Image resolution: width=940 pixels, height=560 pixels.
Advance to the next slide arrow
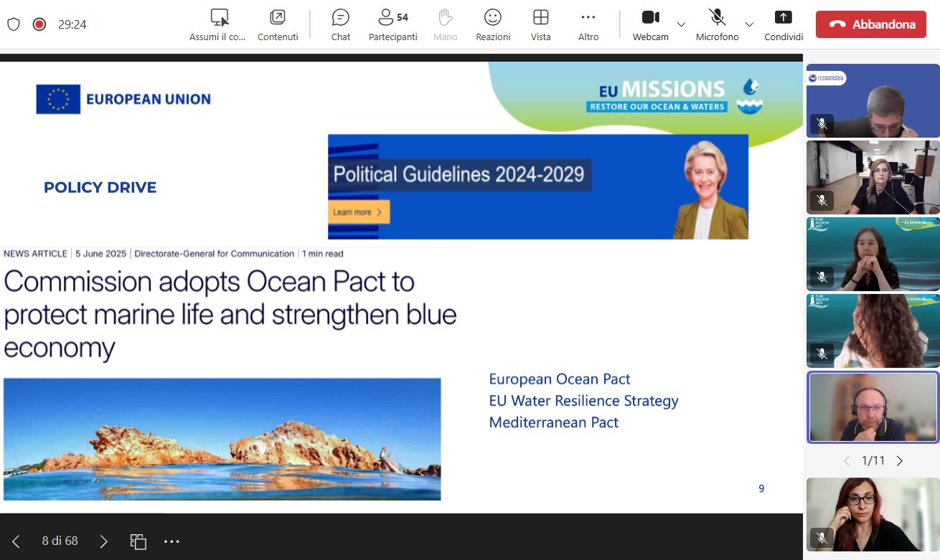click(x=103, y=541)
